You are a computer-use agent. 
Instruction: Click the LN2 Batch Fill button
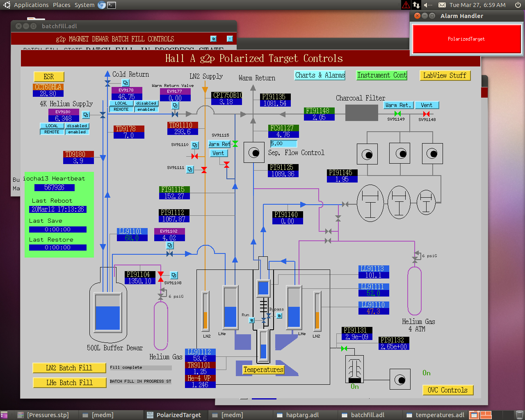coord(69,368)
